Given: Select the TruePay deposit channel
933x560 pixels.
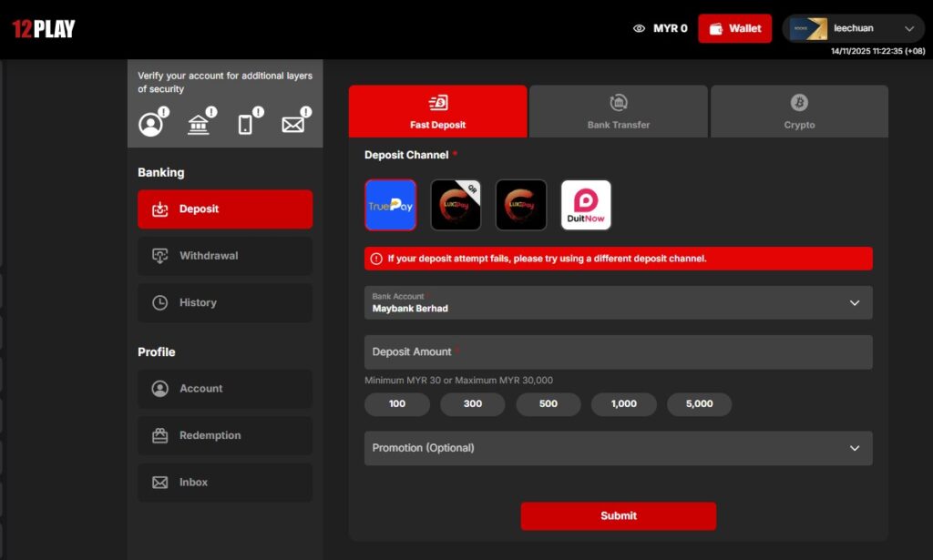Looking at the screenshot, I should 390,205.
